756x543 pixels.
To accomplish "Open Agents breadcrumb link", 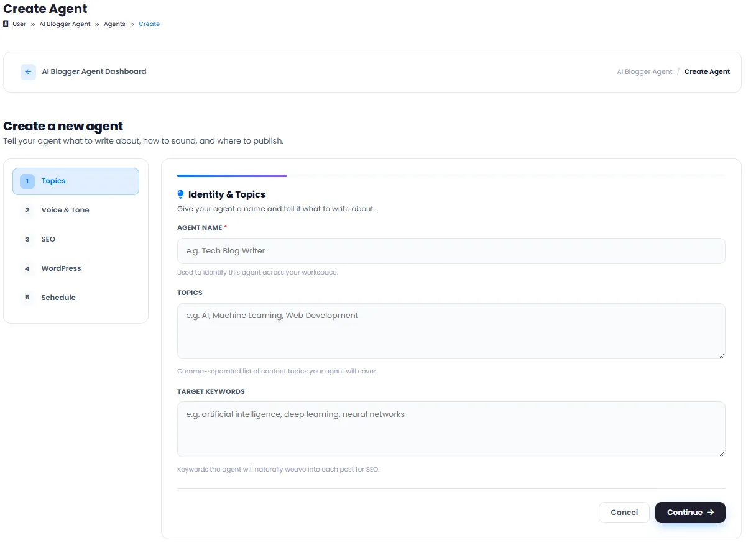I will click(x=114, y=24).
